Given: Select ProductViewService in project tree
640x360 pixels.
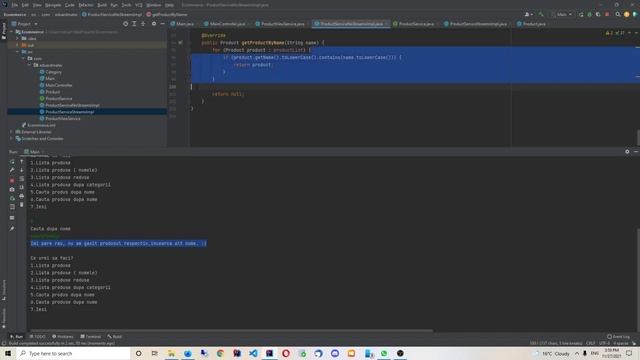Looking at the screenshot, I should click(63, 118).
